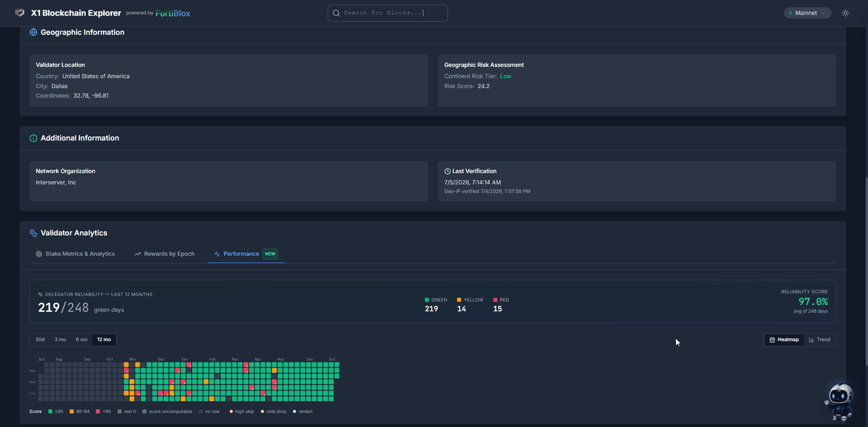Click the high skip legend dot
This screenshot has width=868, height=427.
coord(231,411)
